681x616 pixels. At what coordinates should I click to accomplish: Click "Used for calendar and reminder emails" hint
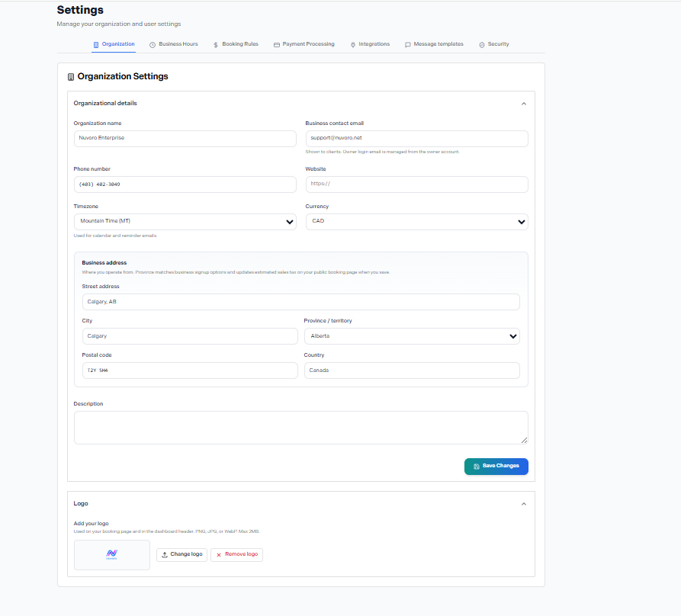[x=115, y=236]
